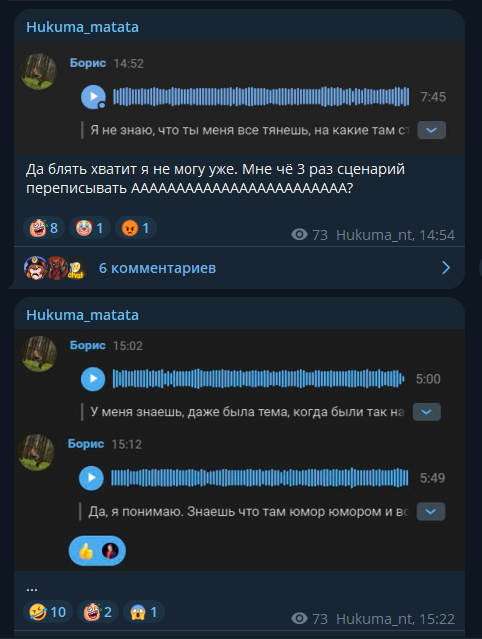Click the screaming face reaction
This screenshot has height=639, width=482.
pyautogui.click(x=143, y=612)
